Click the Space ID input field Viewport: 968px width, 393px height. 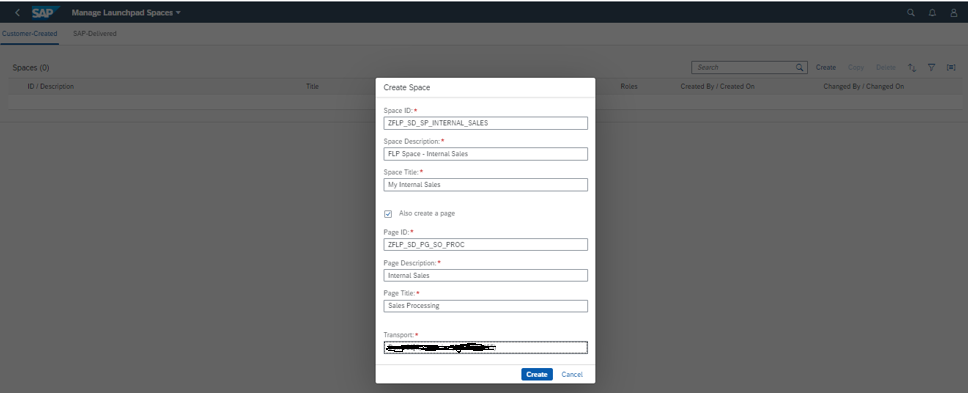[x=485, y=123]
